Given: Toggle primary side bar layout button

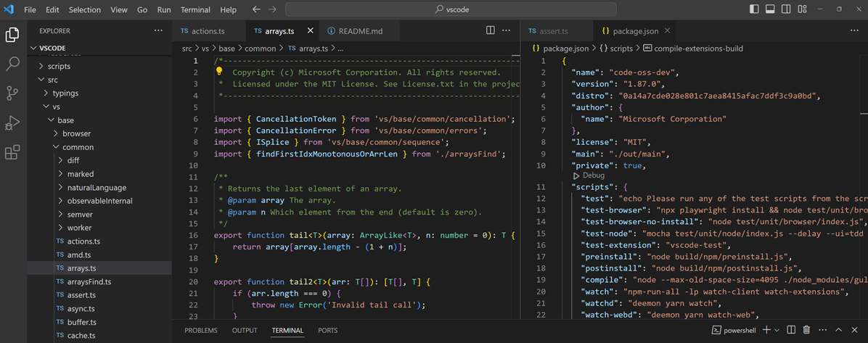Looking at the screenshot, I should pyautogui.click(x=754, y=9).
